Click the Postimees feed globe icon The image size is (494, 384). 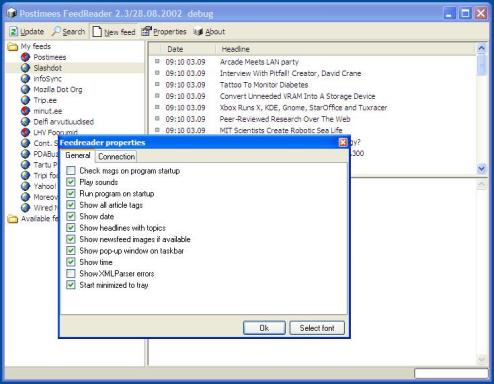click(x=25, y=57)
